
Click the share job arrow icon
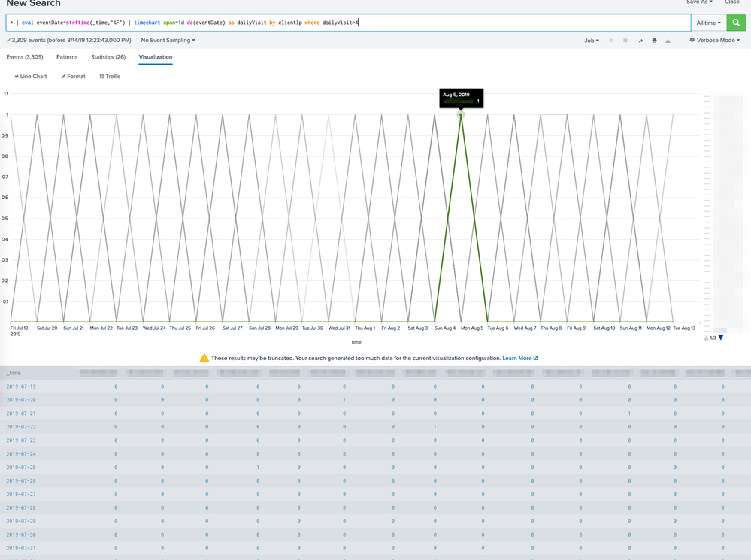[x=640, y=41]
